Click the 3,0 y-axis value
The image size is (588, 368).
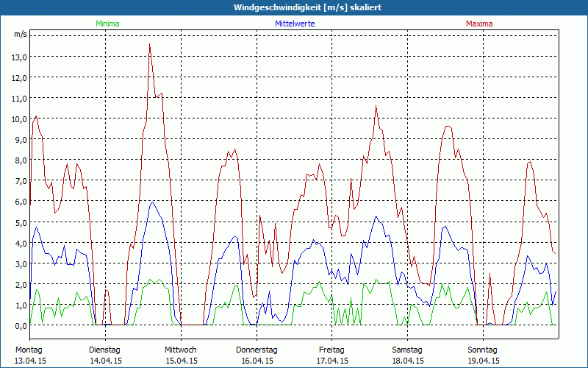tap(22, 264)
